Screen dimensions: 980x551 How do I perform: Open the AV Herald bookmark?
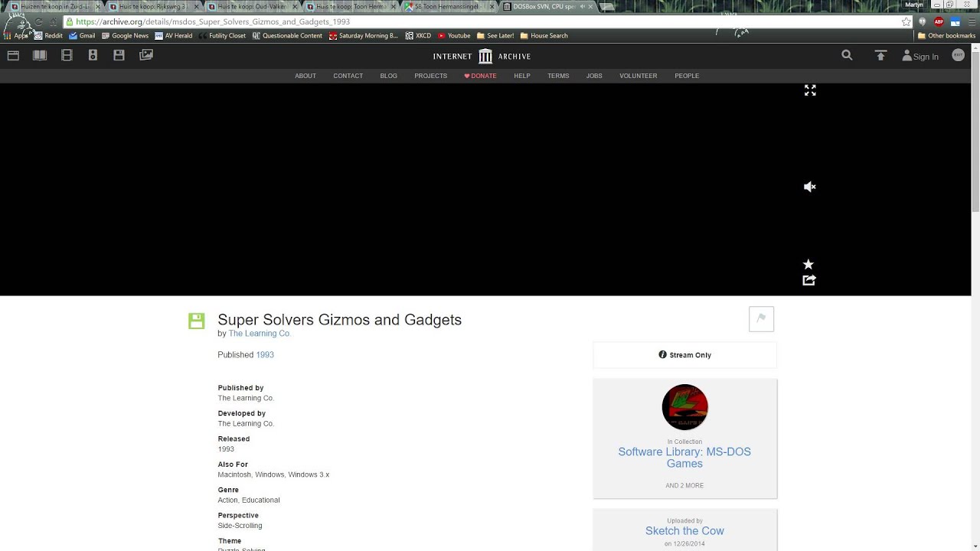point(174,36)
